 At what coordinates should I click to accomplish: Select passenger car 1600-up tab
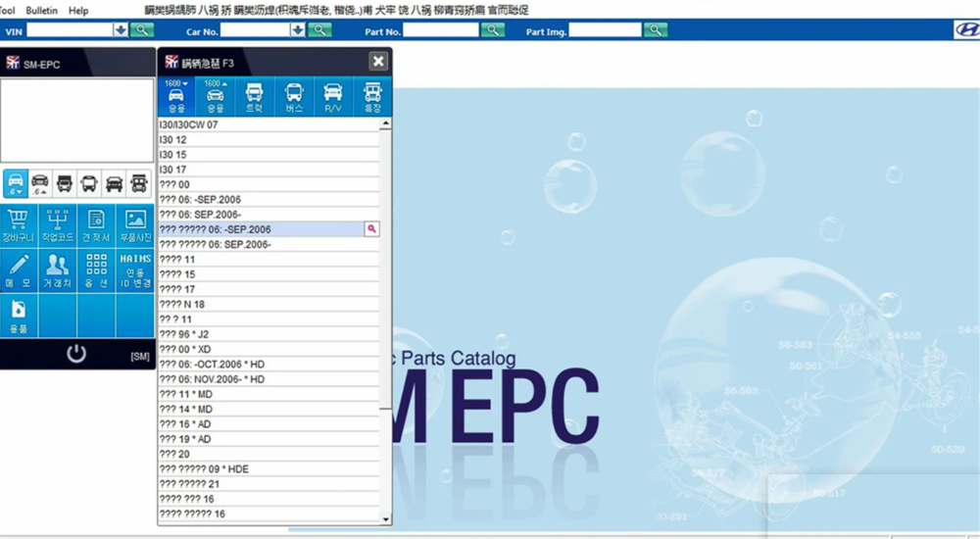215,96
